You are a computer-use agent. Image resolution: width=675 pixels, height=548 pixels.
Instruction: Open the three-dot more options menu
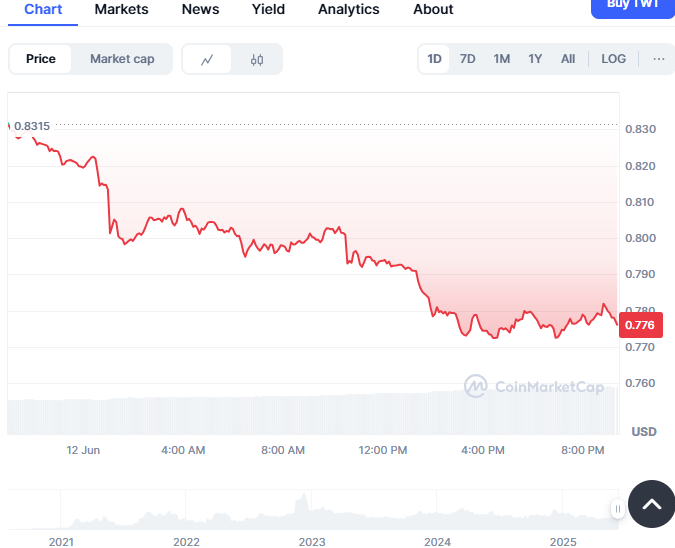pyautogui.click(x=659, y=59)
